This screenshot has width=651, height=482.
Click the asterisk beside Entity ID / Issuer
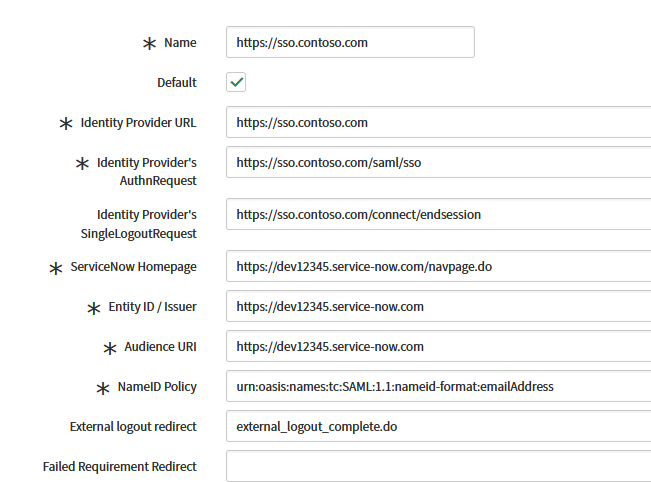tap(94, 308)
